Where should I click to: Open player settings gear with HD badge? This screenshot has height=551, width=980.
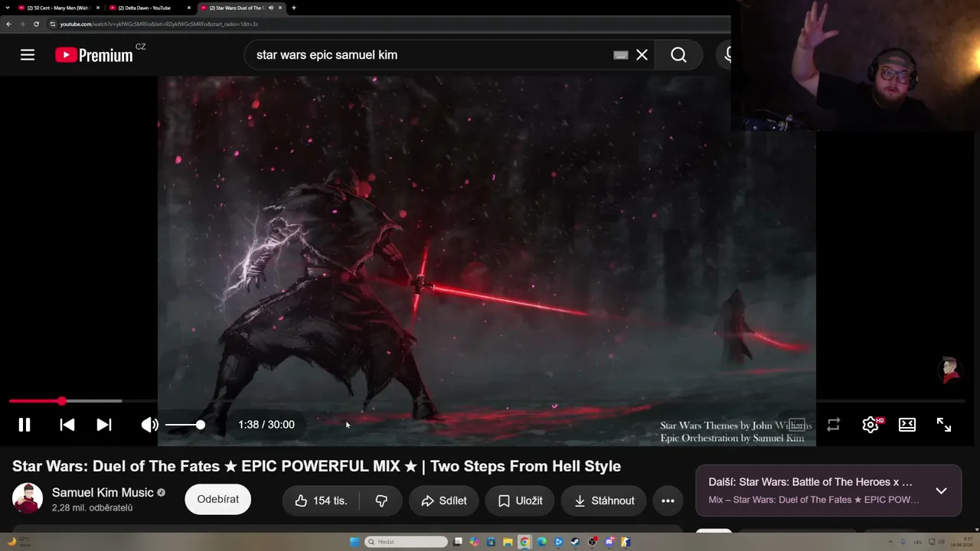[871, 425]
